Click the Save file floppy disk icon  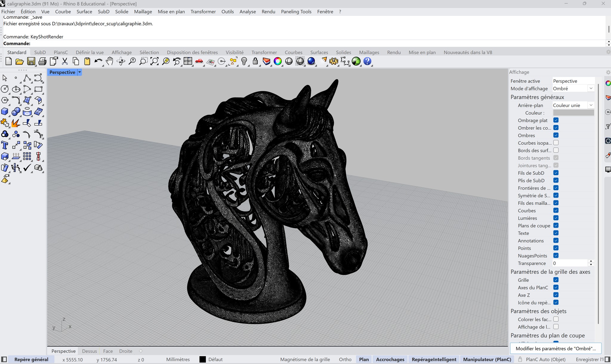[x=31, y=61]
